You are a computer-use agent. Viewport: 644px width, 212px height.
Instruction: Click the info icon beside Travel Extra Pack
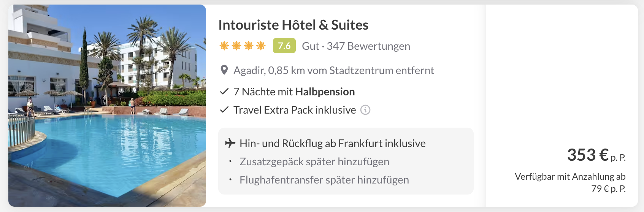[365, 110]
